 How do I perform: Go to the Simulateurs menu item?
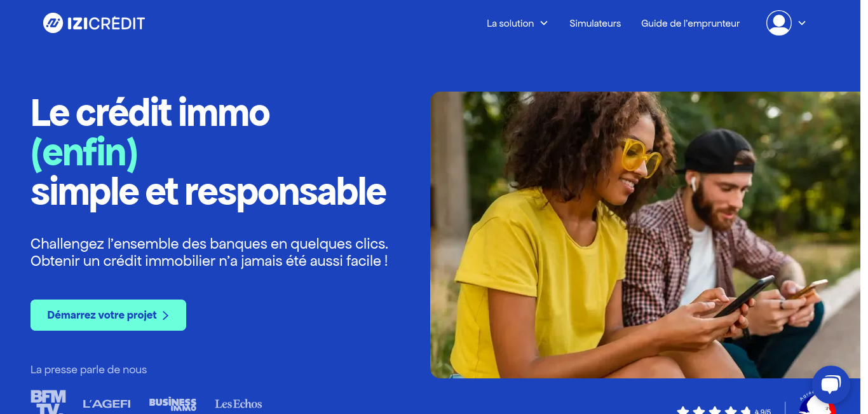coord(595,24)
